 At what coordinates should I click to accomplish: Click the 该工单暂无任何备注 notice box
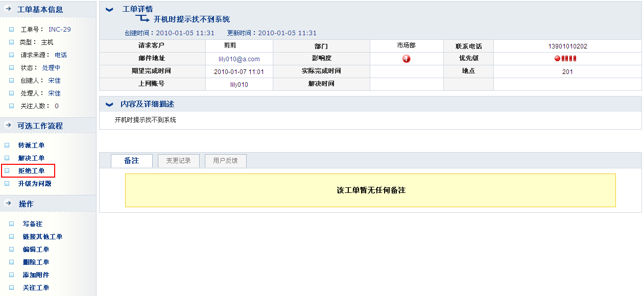click(370, 190)
